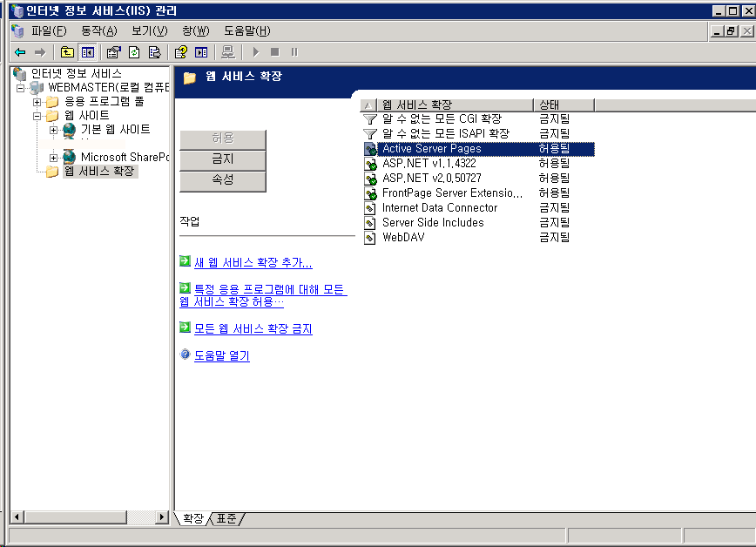Toggle the Show/Hide Action Pane icon
This screenshot has height=547, width=756.
pyautogui.click(x=201, y=52)
